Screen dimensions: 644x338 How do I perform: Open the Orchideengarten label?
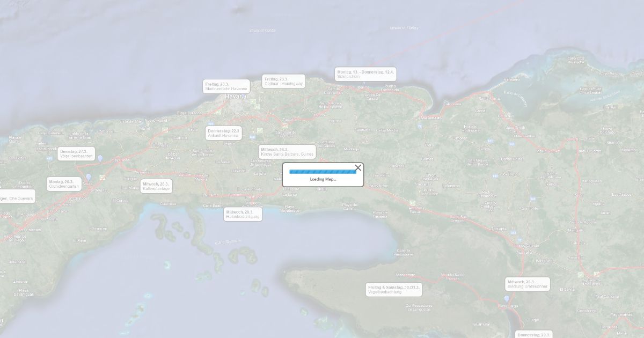point(64,184)
